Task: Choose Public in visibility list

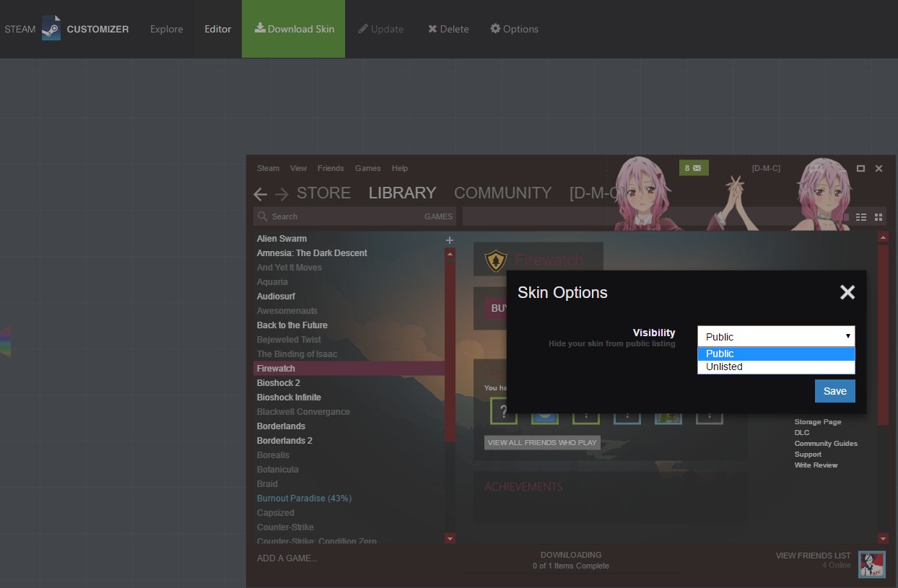Action: point(776,354)
